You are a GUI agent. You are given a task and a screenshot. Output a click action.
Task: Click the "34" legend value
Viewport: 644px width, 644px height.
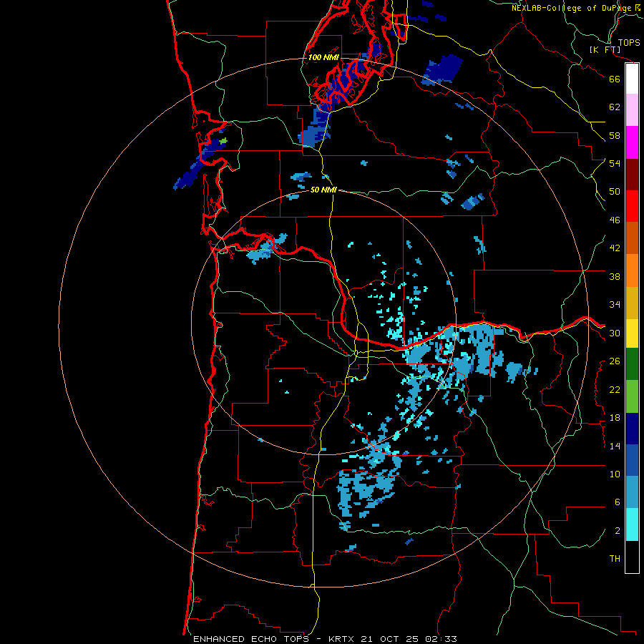pos(615,305)
